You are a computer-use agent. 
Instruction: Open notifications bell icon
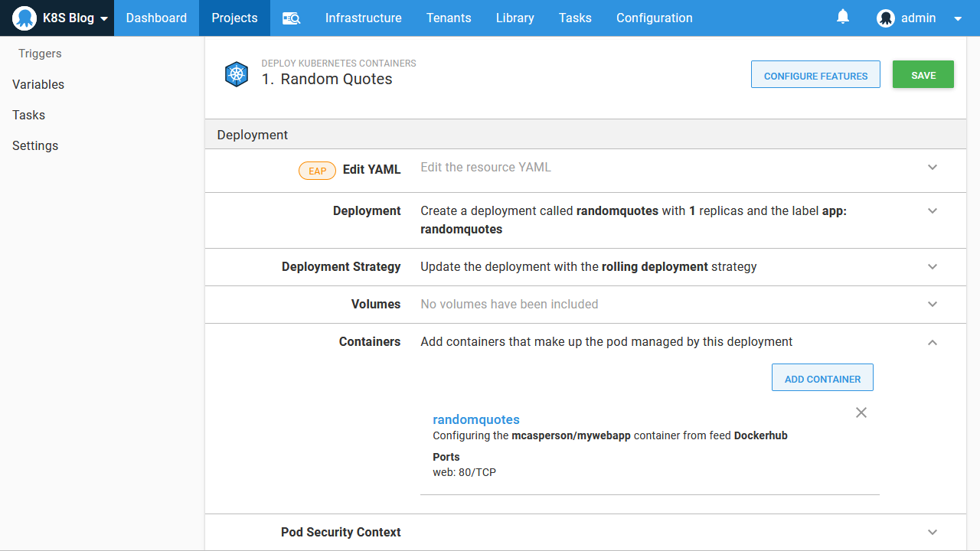[843, 17]
